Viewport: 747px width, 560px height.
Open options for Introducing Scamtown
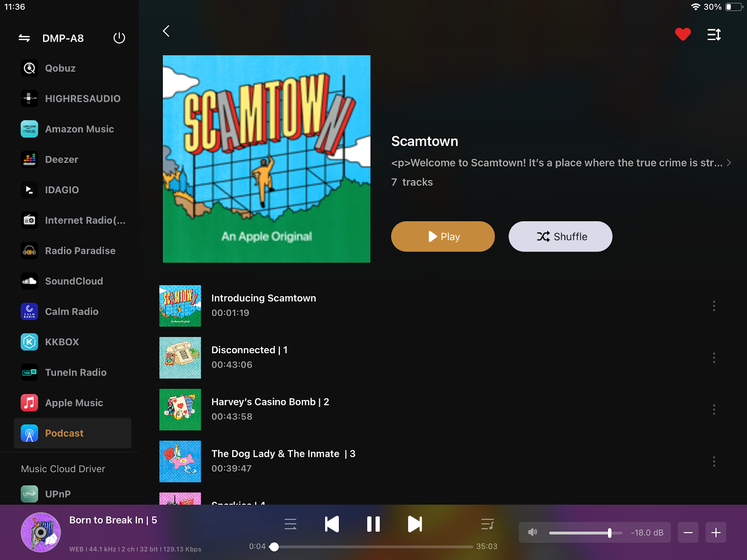[714, 306]
